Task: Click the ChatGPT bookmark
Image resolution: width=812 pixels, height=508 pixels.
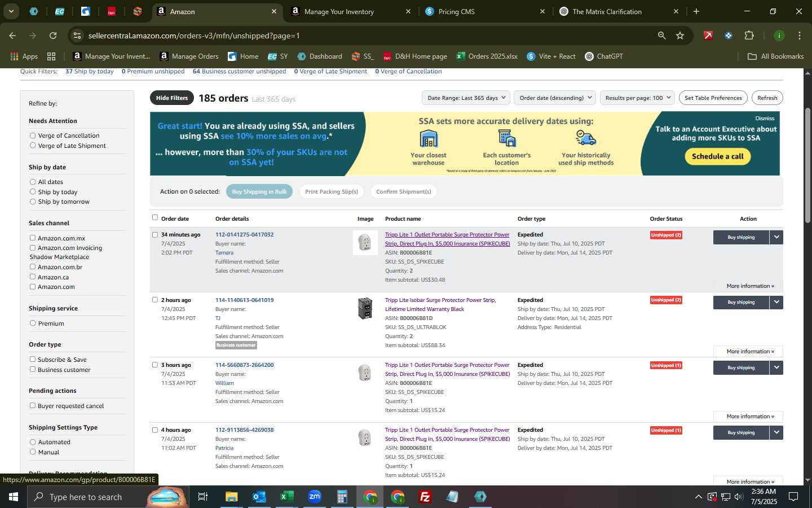Action: (x=604, y=56)
